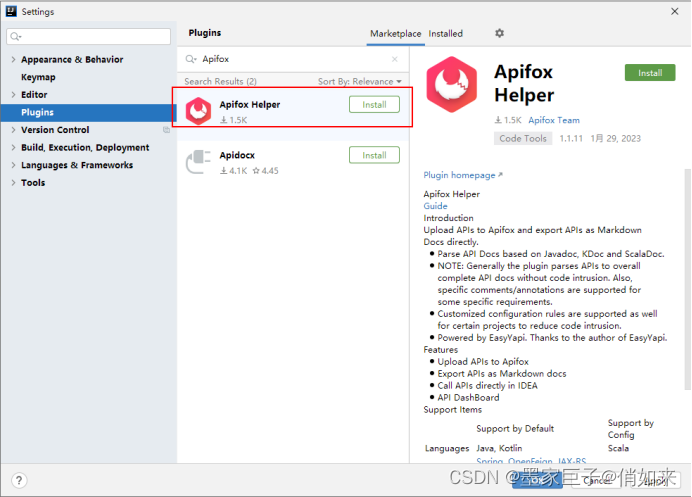Screen dimensions: 692x497
Task: Select Plugins in settings tree
Action: coord(88,112)
